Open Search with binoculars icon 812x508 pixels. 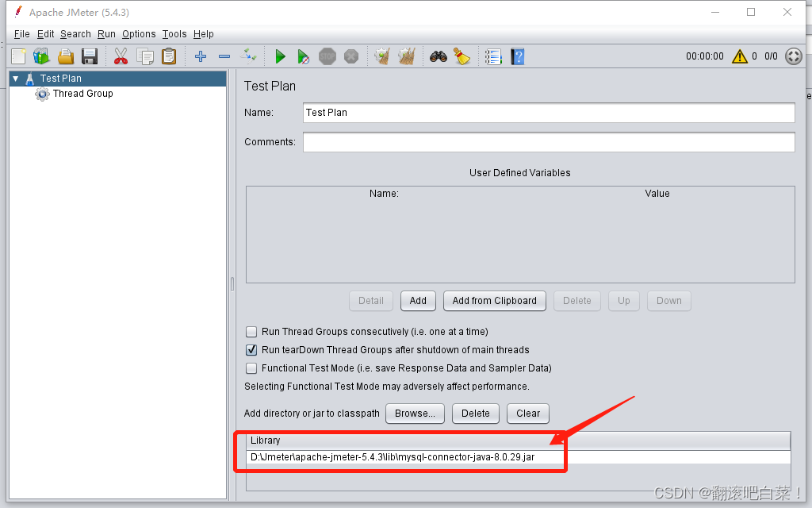click(x=438, y=56)
